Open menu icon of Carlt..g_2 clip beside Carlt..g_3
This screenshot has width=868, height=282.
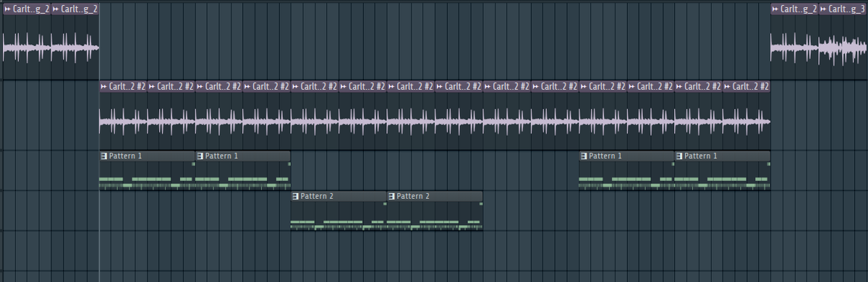[x=775, y=9]
